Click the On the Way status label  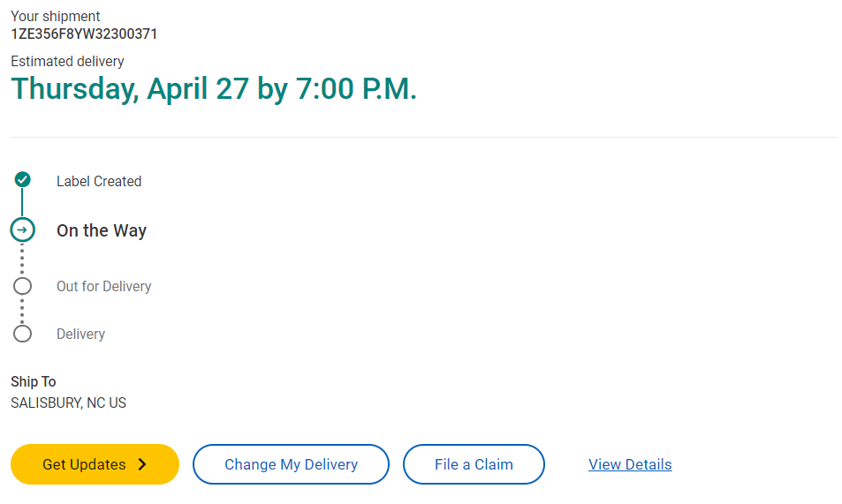(102, 230)
